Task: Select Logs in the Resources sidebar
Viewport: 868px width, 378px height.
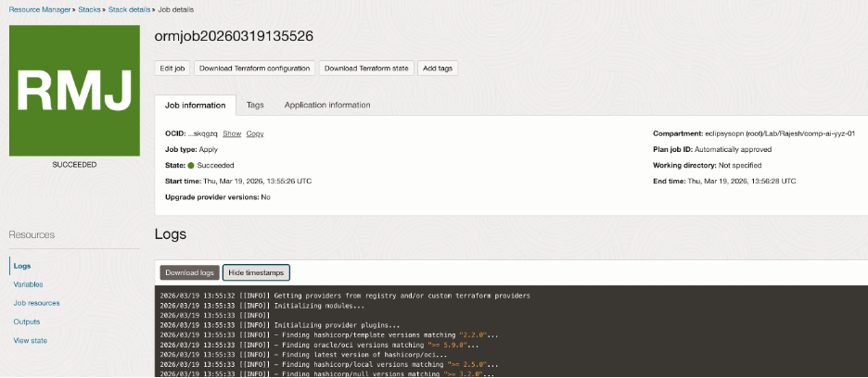Action: pyautogui.click(x=22, y=266)
